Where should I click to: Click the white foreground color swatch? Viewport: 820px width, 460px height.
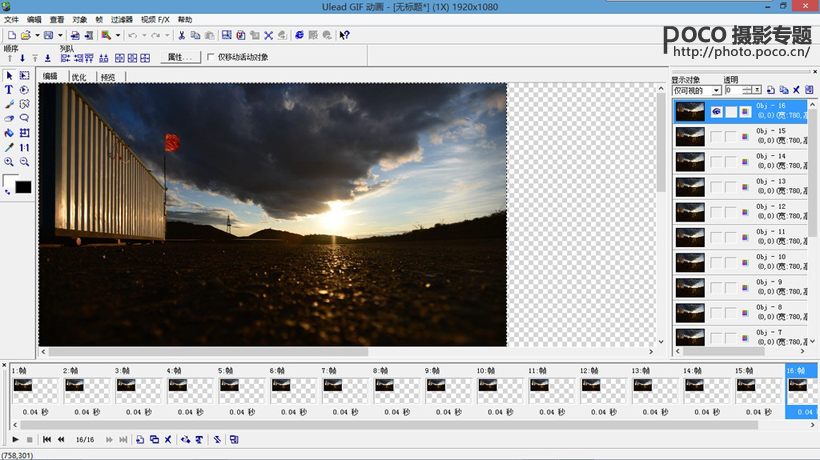pyautogui.click(x=9, y=180)
